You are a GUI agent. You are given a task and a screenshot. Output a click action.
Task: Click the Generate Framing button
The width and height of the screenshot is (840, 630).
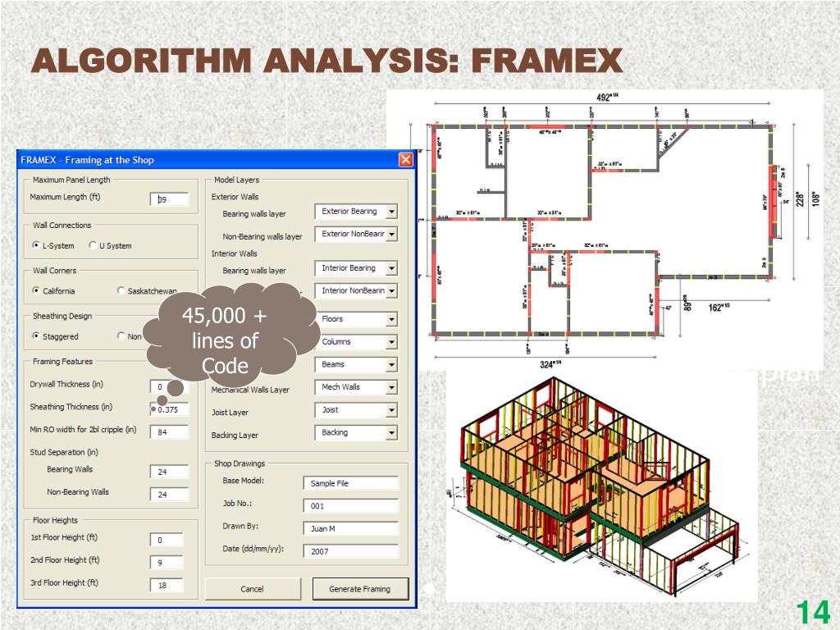pyautogui.click(x=360, y=589)
